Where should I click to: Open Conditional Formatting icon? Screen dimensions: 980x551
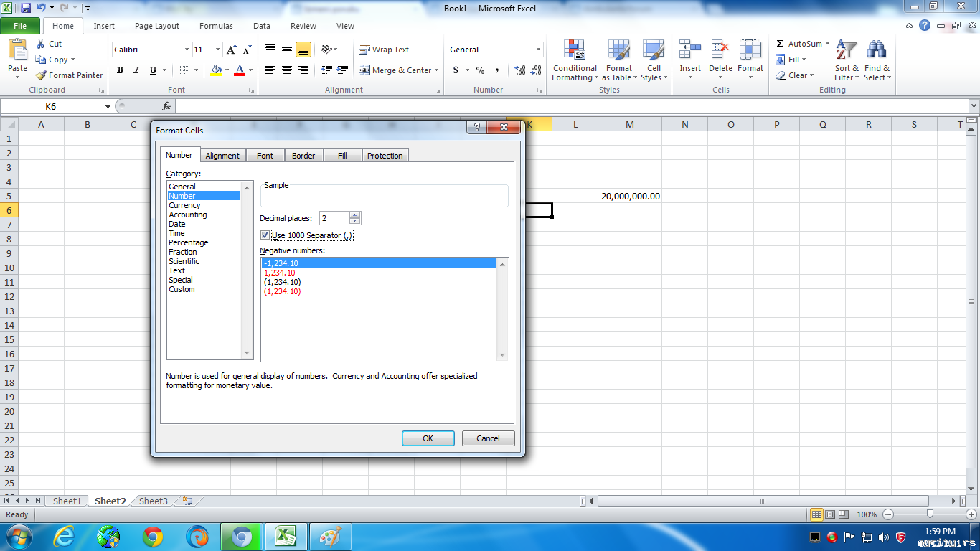coord(574,50)
